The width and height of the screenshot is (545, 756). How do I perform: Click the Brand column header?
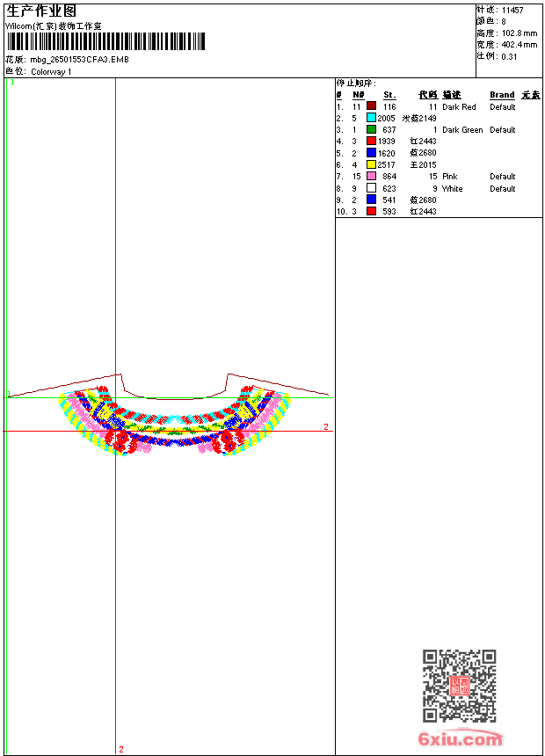pos(502,95)
